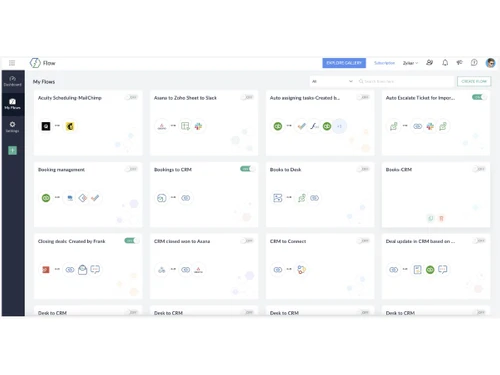
Task: Open the Subscription link
Action: pyautogui.click(x=384, y=63)
